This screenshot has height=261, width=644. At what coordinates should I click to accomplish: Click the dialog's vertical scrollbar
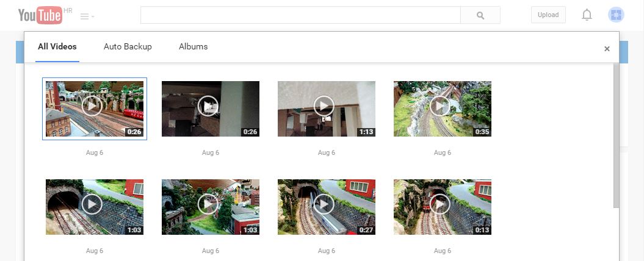tap(616, 135)
